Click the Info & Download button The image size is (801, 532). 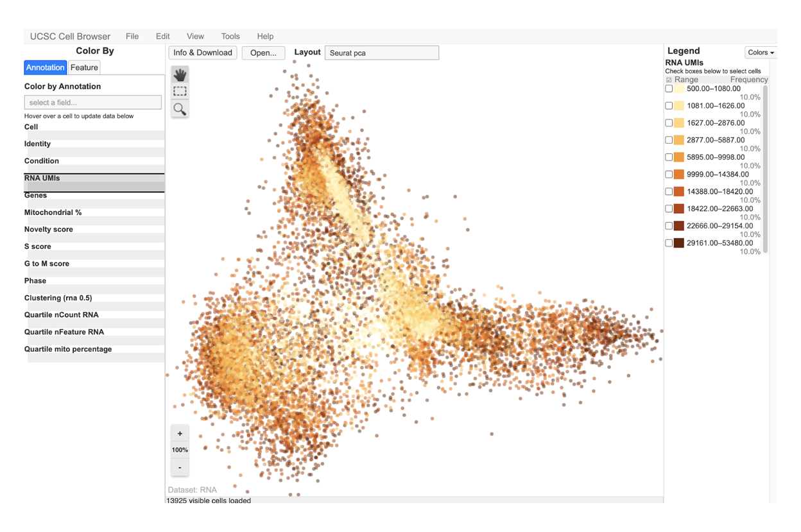(203, 53)
